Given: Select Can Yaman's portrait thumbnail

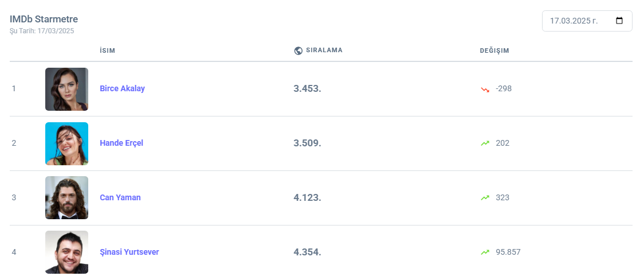Looking at the screenshot, I should click(66, 197).
